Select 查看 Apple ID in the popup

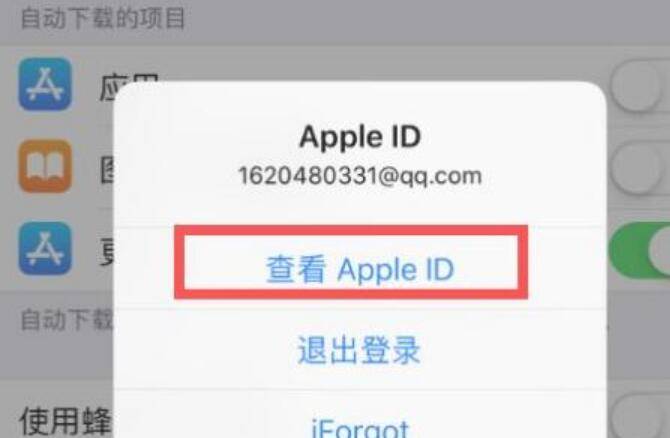coord(360,269)
